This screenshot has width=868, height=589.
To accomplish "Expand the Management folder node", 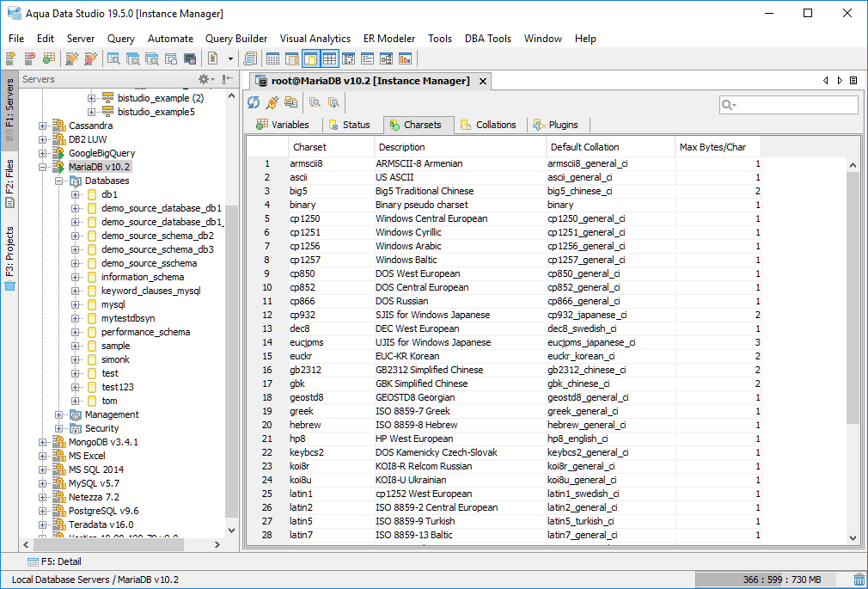I will 59,414.
